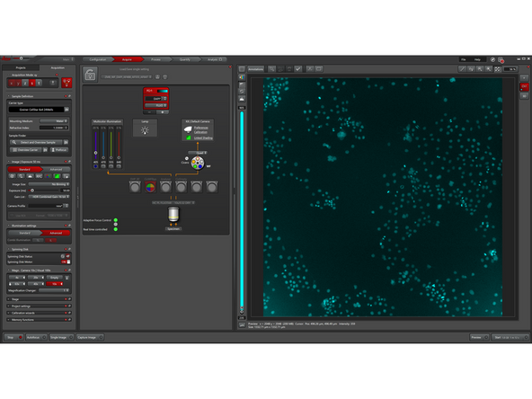Click the camera Calibration link
The width and height of the screenshot is (532, 399).
click(x=200, y=132)
